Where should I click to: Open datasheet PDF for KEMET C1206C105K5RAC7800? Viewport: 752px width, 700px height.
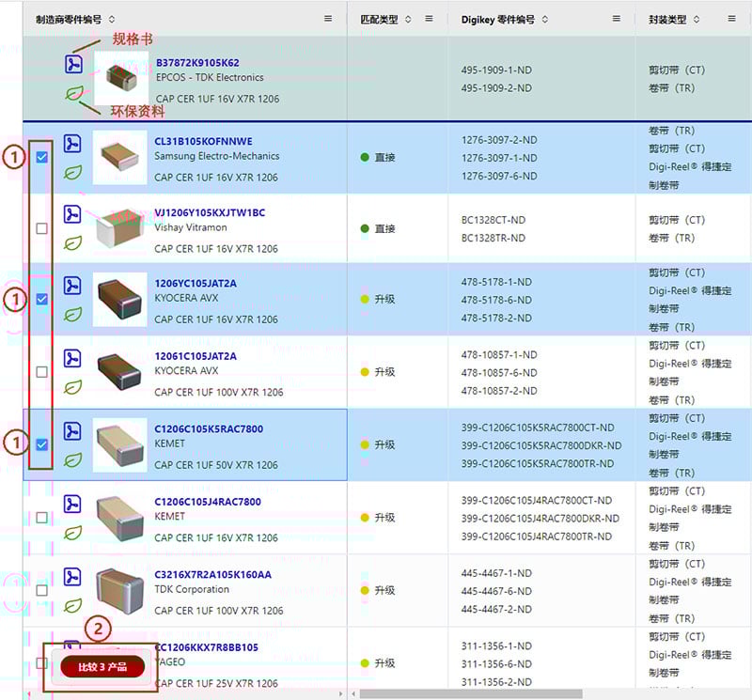click(x=72, y=430)
